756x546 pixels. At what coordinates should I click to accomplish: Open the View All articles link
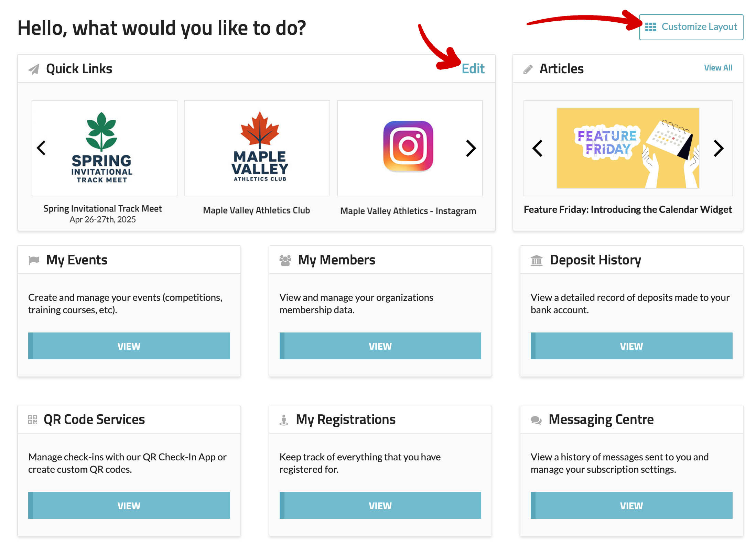click(718, 68)
